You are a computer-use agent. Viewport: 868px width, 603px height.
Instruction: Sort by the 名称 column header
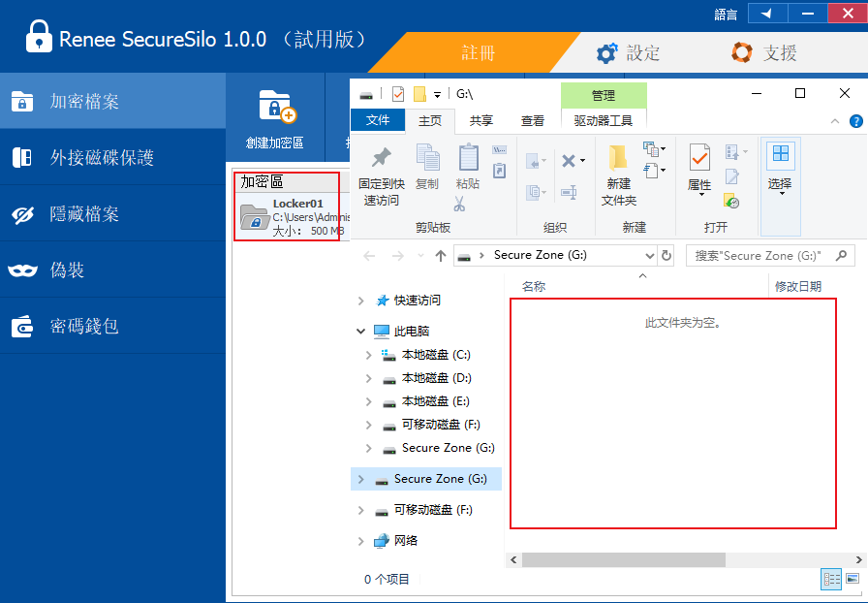coord(534,287)
